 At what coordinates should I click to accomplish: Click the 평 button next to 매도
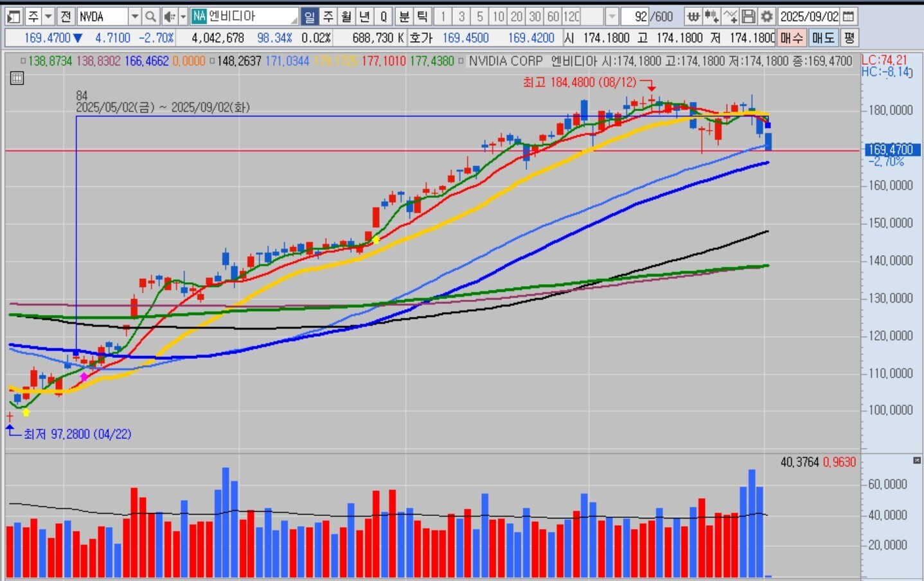tap(849, 38)
